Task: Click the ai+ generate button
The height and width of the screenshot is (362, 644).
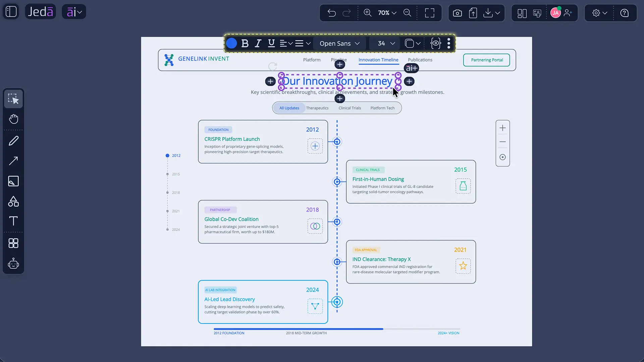Action: (x=411, y=68)
